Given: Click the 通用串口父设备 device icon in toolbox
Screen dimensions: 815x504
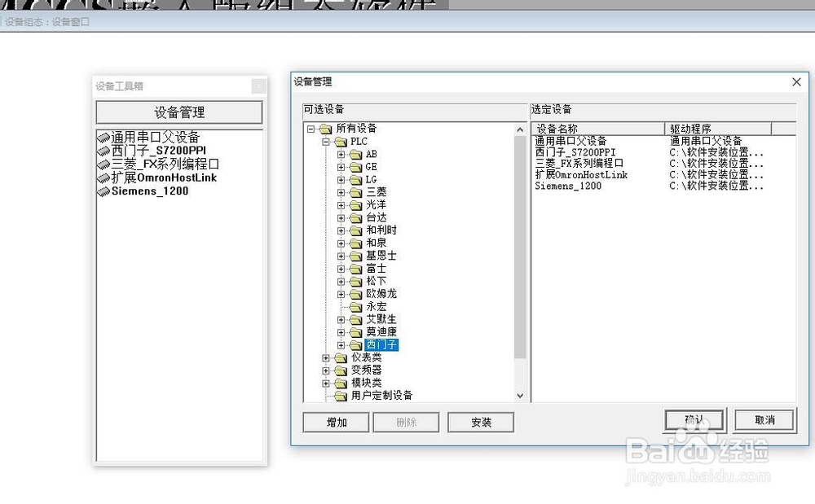Looking at the screenshot, I should pyautogui.click(x=104, y=138).
